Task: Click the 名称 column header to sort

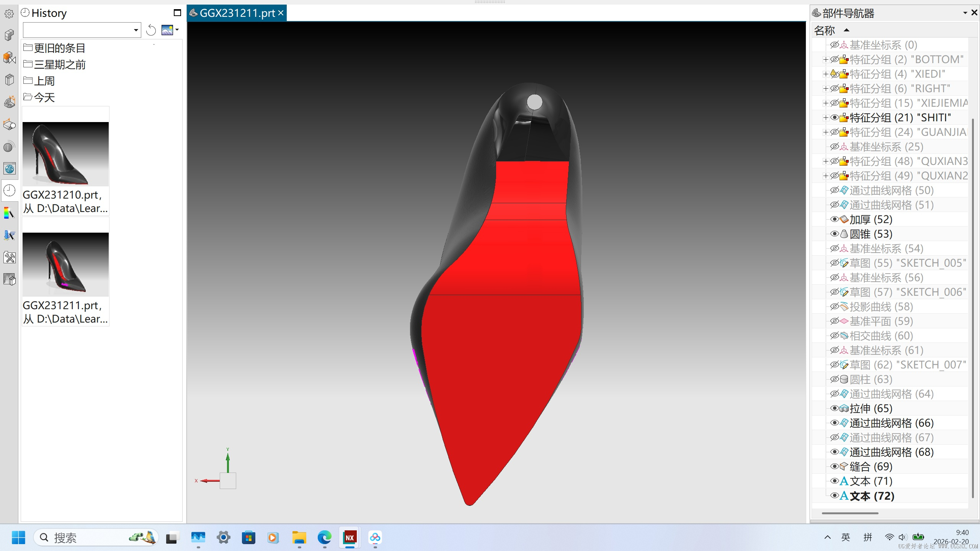Action: pyautogui.click(x=824, y=30)
